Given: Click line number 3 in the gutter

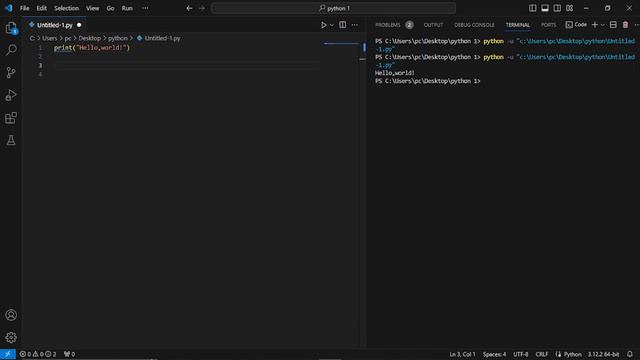Looking at the screenshot, I should pos(40,65).
